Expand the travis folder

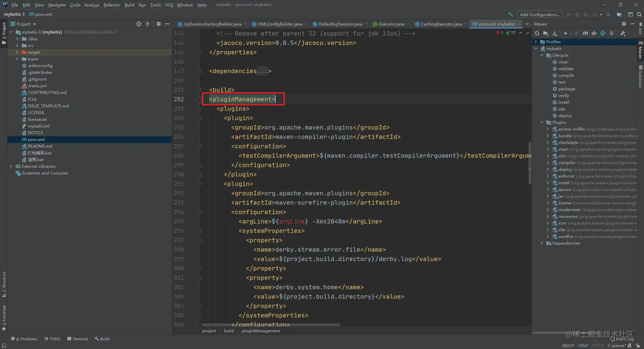pyautogui.click(x=17, y=59)
